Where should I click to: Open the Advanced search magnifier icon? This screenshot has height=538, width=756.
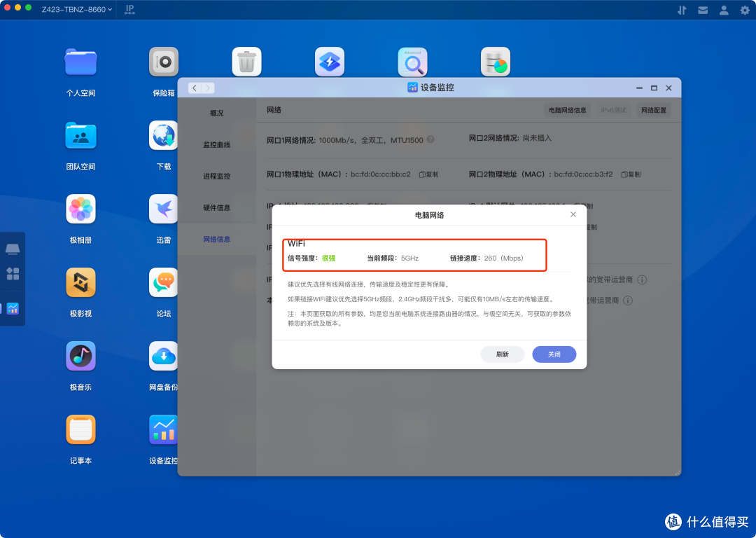pos(412,62)
